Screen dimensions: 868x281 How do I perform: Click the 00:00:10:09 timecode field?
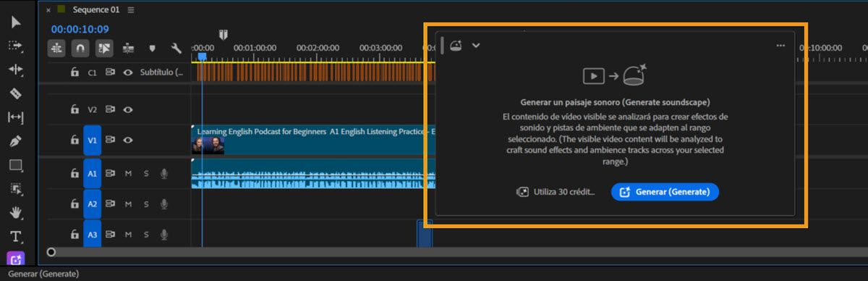[80, 29]
